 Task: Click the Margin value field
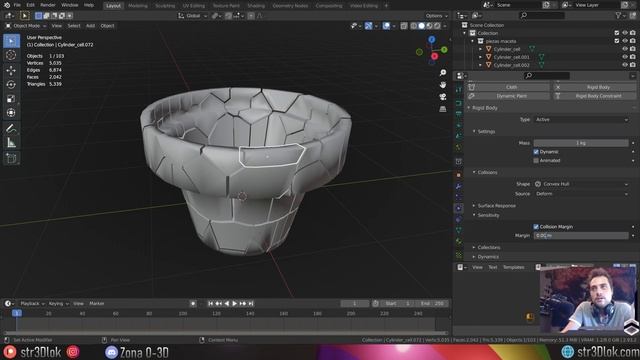[581, 236]
